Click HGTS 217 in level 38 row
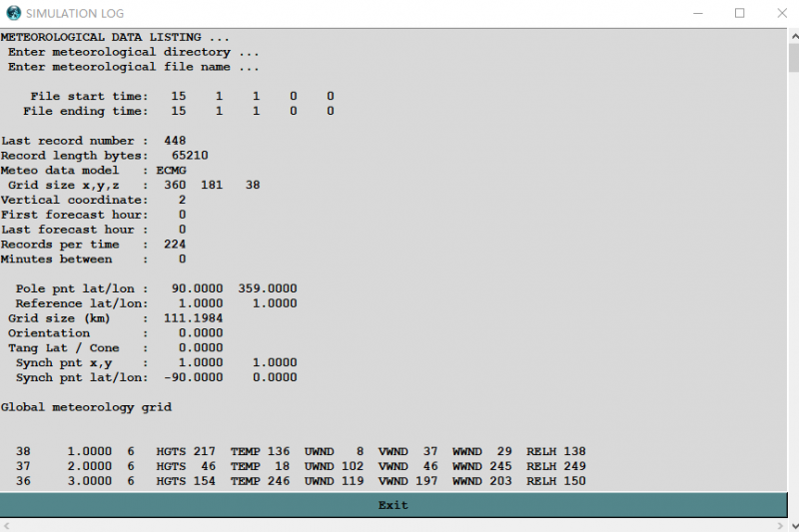 [186, 451]
